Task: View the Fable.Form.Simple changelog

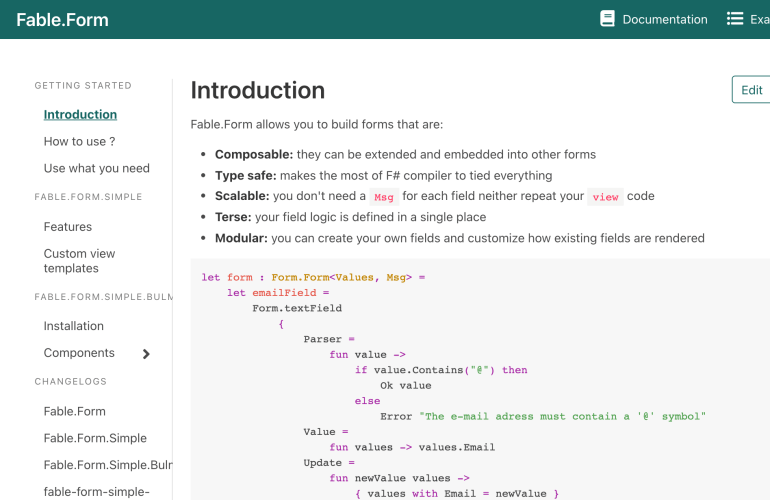Action: 95,438
